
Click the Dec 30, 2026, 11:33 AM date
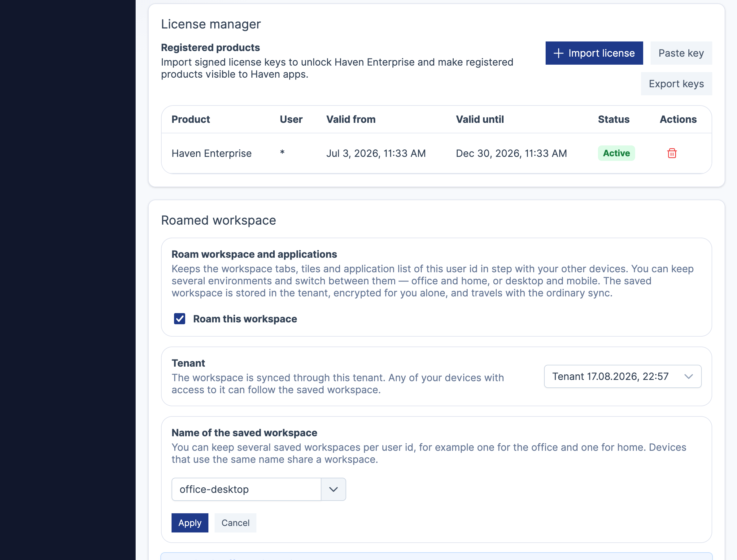[x=512, y=153]
